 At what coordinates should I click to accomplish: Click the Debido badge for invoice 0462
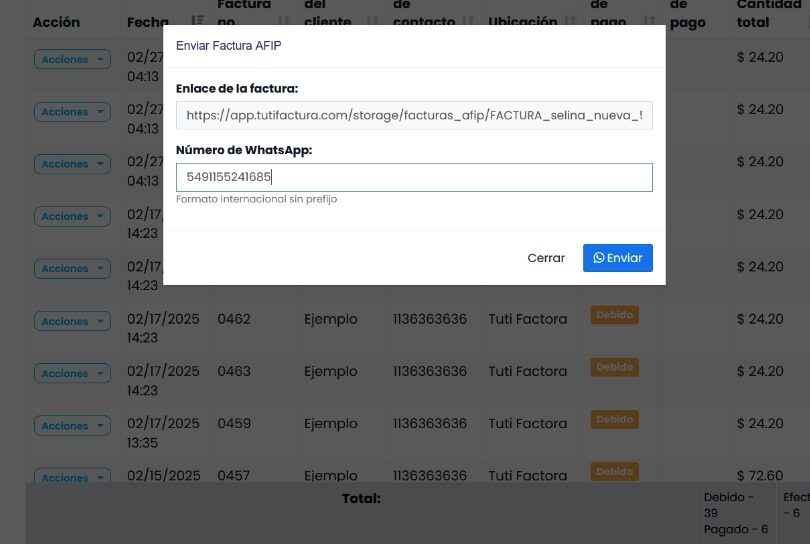click(x=614, y=314)
